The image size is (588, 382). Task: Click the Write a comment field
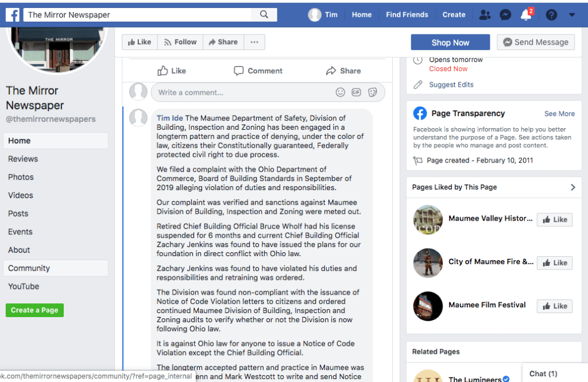(241, 92)
